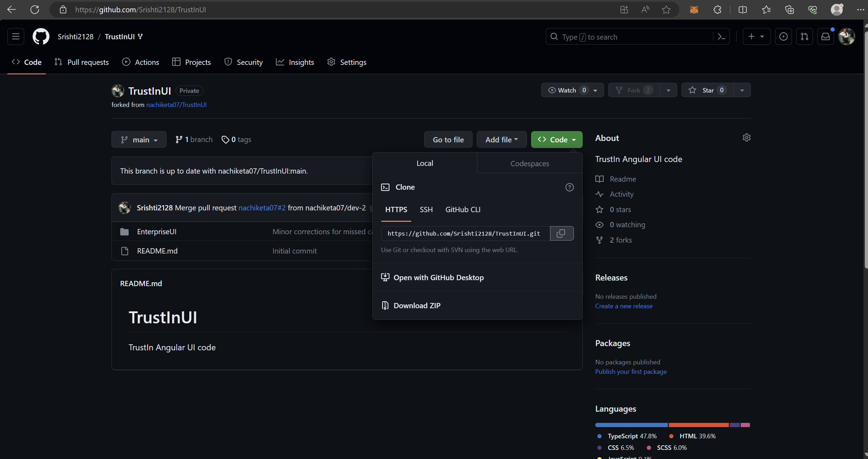868x459 pixels.
Task: Open the hamburger navigation menu
Action: pos(16,36)
